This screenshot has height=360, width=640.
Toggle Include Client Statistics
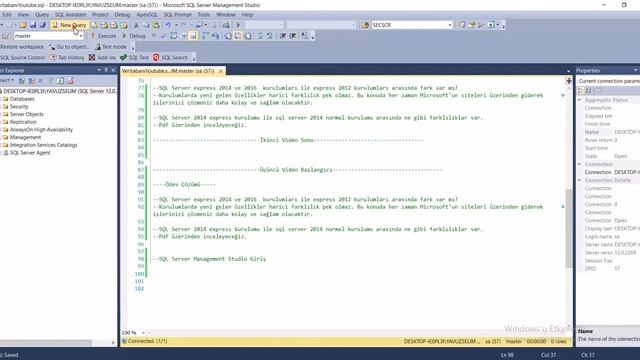[215, 36]
